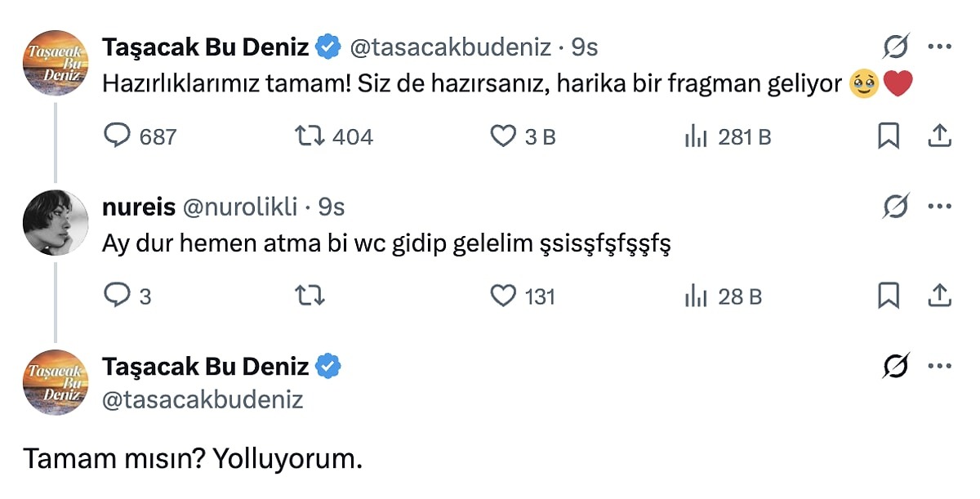
Task: Open more options on the bottom tweet
Action: click(940, 367)
